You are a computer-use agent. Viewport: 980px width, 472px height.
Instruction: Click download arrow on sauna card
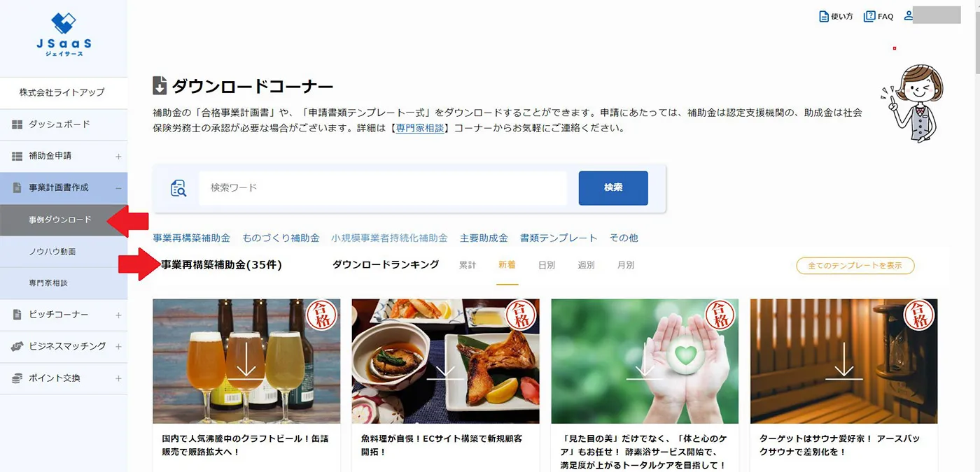pos(843,361)
